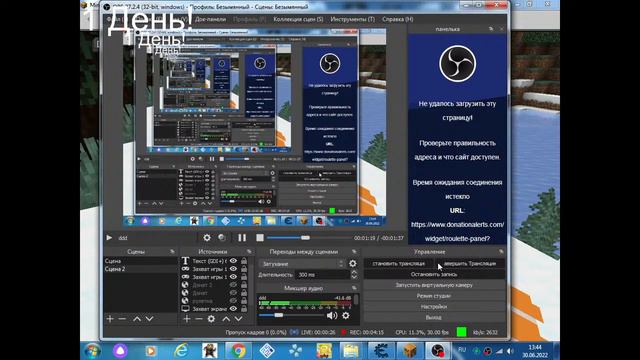Open the Док-панели menu
Viewport: 640px width, 360px height.
pyautogui.click(x=210, y=19)
